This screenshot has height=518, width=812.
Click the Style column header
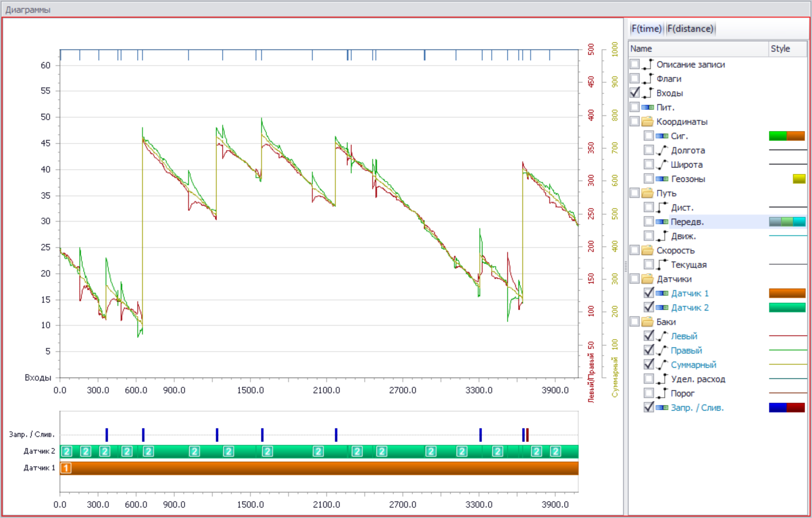tap(788, 49)
